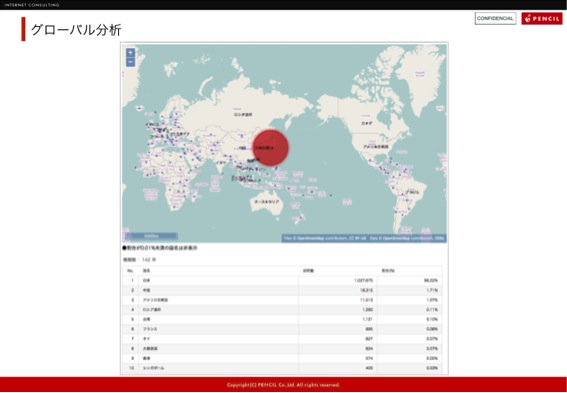
Task: Select table row number 1 for Japan
Action: [x=282, y=280]
